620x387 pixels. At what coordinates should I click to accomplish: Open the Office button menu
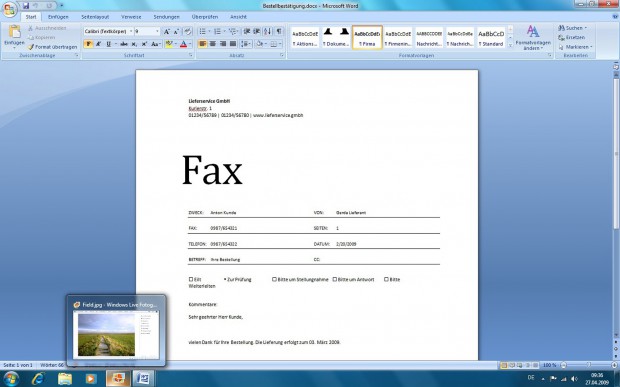coord(9,9)
